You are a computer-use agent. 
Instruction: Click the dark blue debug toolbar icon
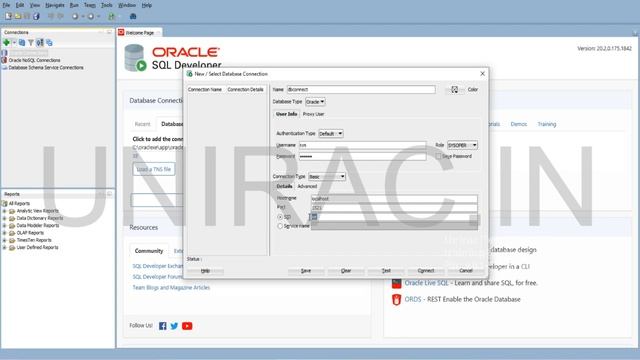(x=133, y=17)
